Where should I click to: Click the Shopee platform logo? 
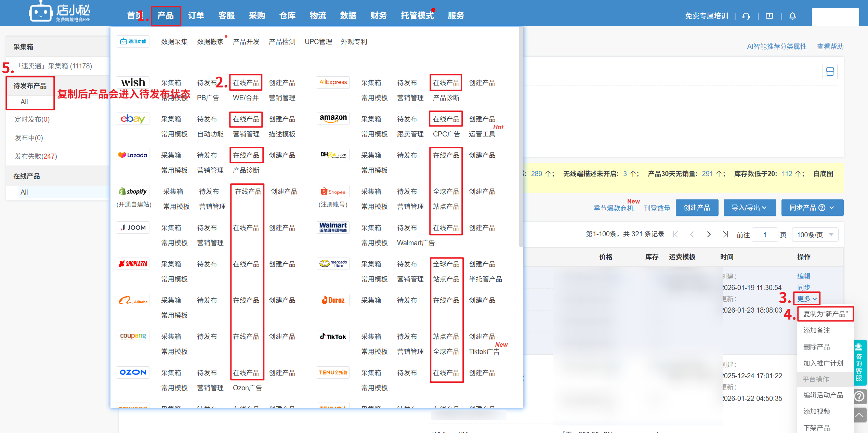pyautogui.click(x=333, y=192)
